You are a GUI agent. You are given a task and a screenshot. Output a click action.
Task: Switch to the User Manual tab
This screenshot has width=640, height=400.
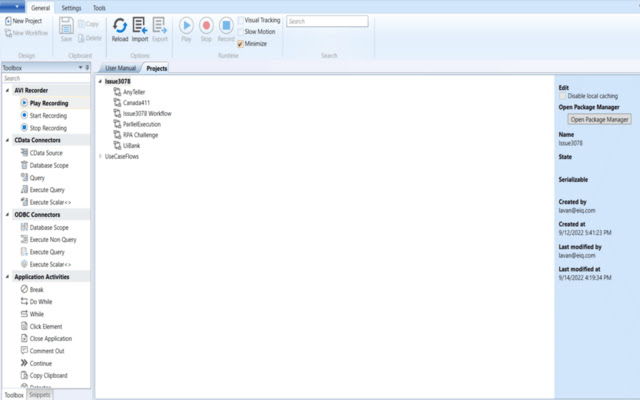coord(120,68)
